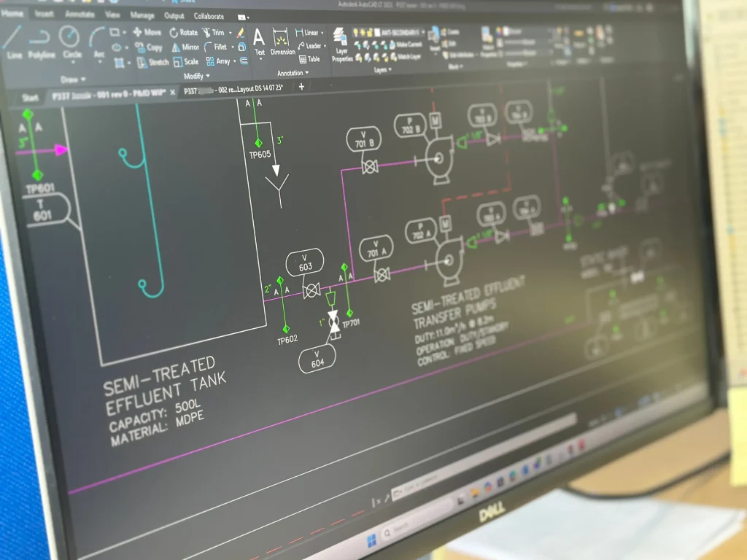Select the Line drawing tool
This screenshot has width=747, height=560.
[13, 43]
